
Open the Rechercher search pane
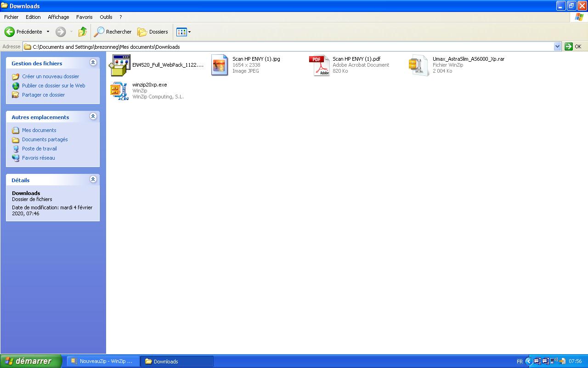click(x=113, y=32)
